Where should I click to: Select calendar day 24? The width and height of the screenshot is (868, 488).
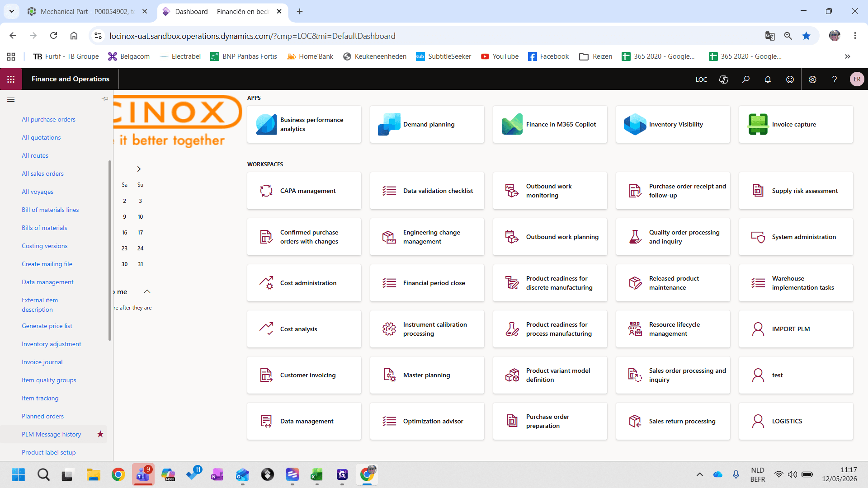click(x=140, y=249)
